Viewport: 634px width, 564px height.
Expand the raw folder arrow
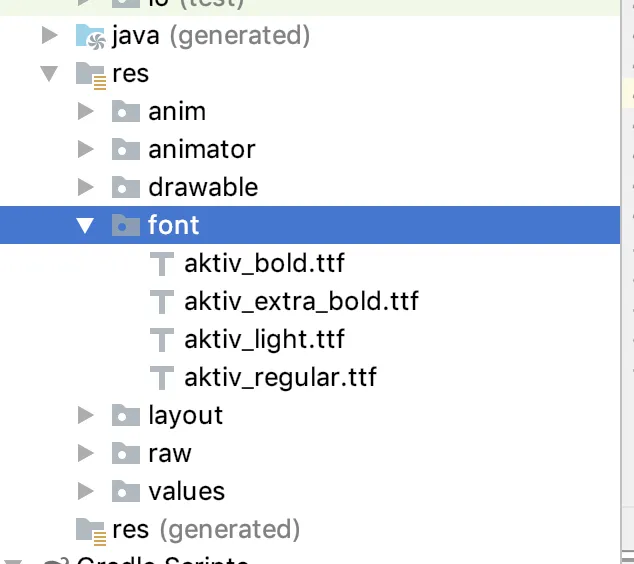[x=86, y=453]
